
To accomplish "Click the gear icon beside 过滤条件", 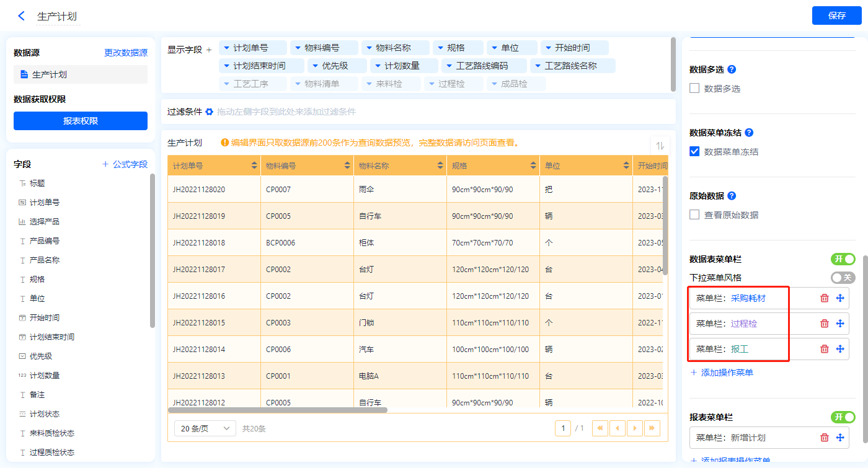I will pyautogui.click(x=210, y=112).
